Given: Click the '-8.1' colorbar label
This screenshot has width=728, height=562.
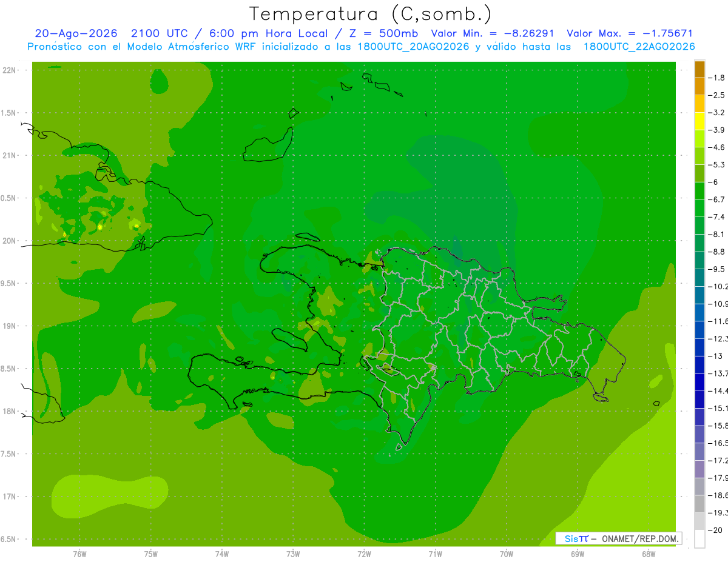Looking at the screenshot, I should point(717,234).
